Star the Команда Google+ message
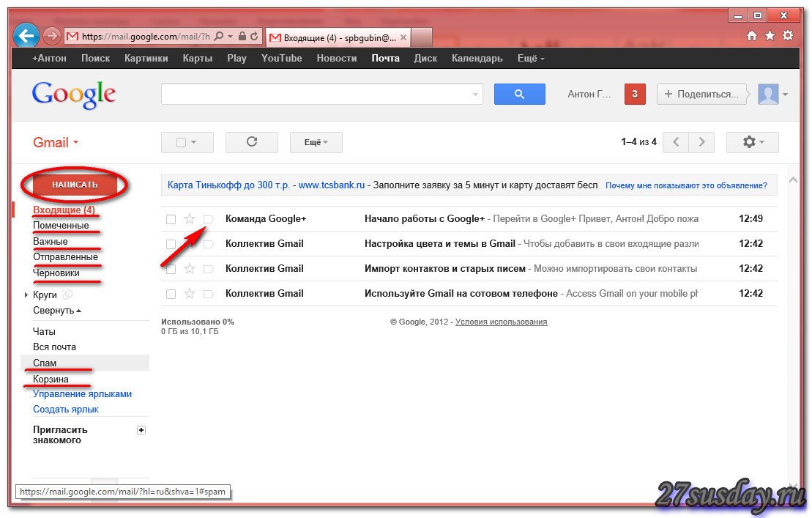 (x=190, y=219)
